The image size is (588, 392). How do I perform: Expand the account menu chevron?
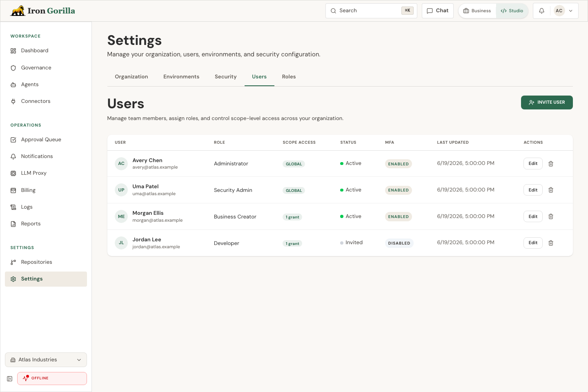(571, 11)
